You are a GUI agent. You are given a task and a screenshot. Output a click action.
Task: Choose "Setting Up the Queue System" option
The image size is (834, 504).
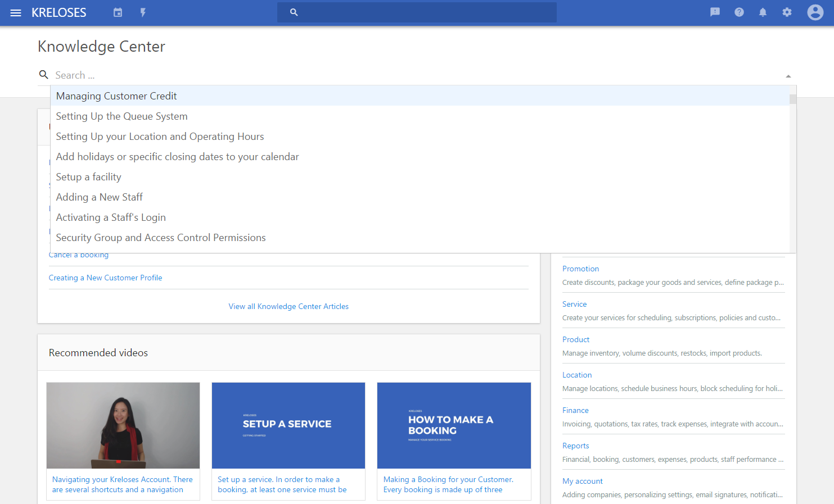121,116
